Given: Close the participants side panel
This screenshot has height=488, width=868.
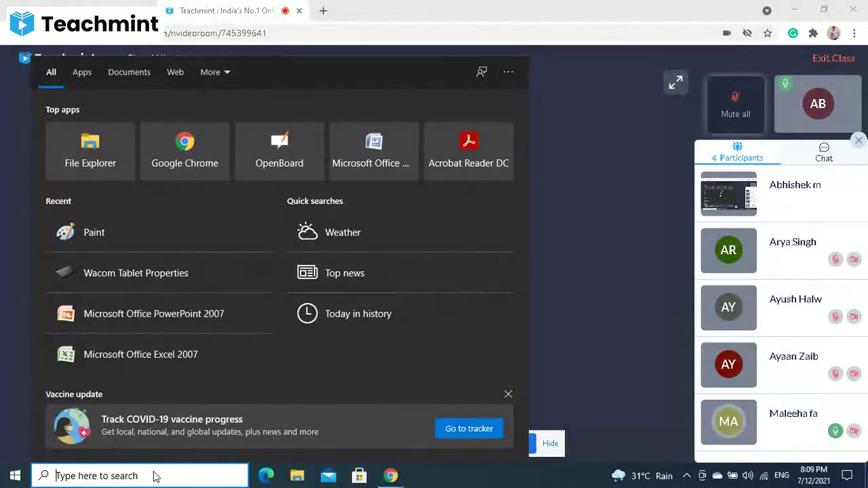Looking at the screenshot, I should coord(859,140).
